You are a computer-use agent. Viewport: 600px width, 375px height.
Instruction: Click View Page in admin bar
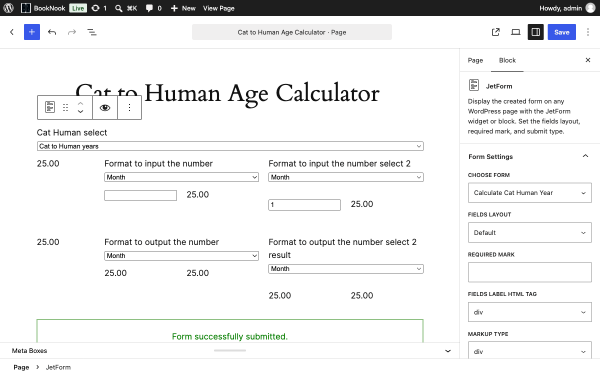point(218,8)
